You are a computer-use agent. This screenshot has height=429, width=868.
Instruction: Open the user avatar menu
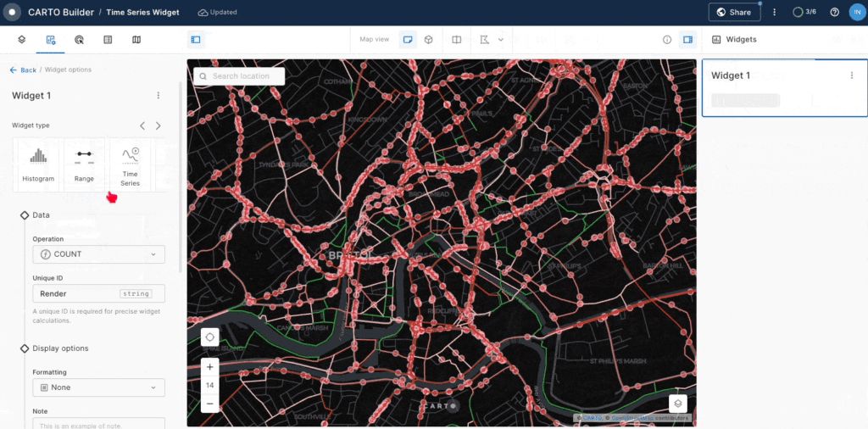coord(858,12)
